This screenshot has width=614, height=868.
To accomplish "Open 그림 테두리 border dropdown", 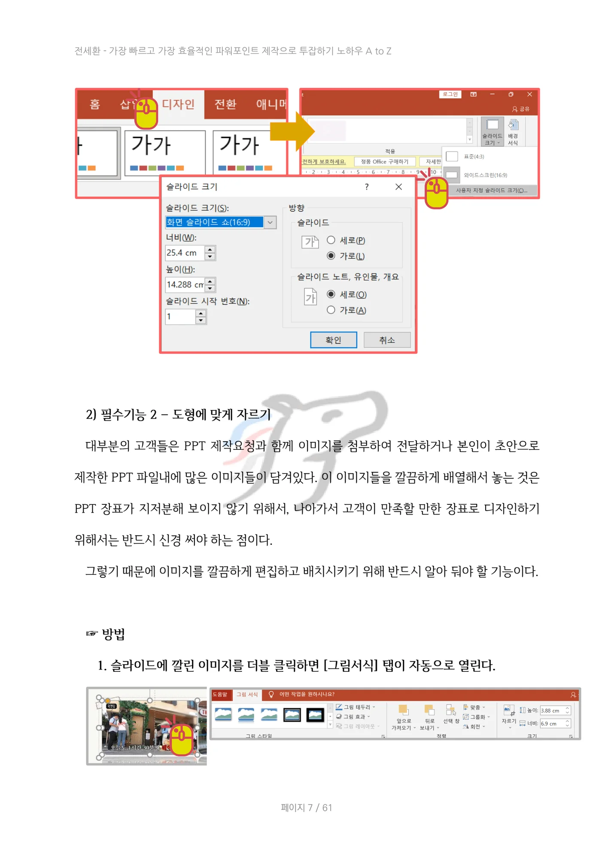I will [x=356, y=707].
